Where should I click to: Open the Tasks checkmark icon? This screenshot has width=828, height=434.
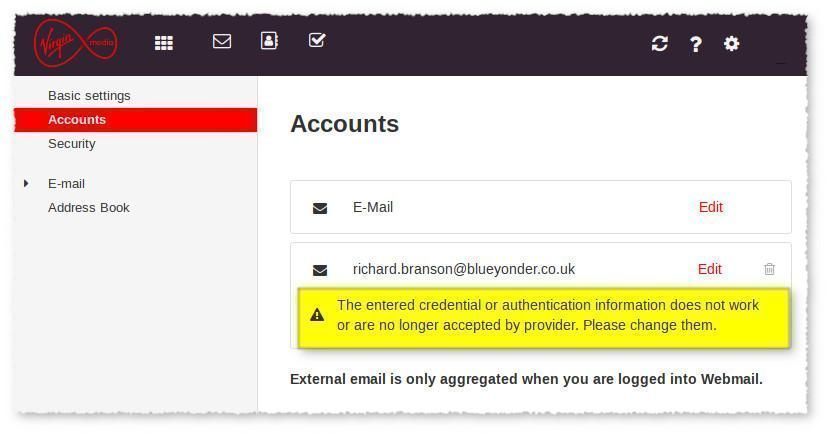[x=317, y=41]
